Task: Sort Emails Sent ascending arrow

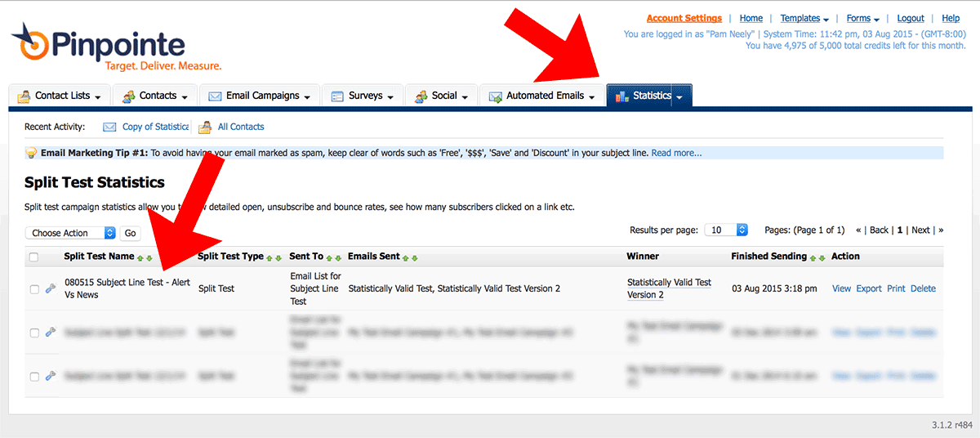Action: coord(406,258)
